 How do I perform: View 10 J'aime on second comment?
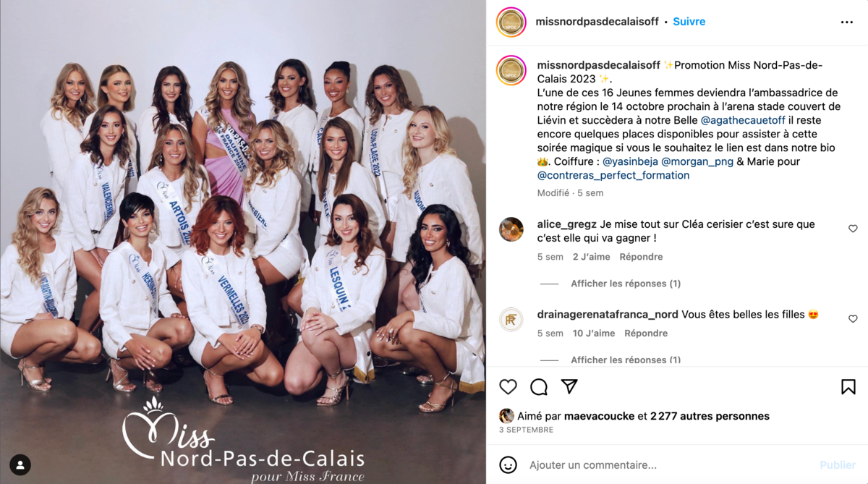click(x=594, y=334)
